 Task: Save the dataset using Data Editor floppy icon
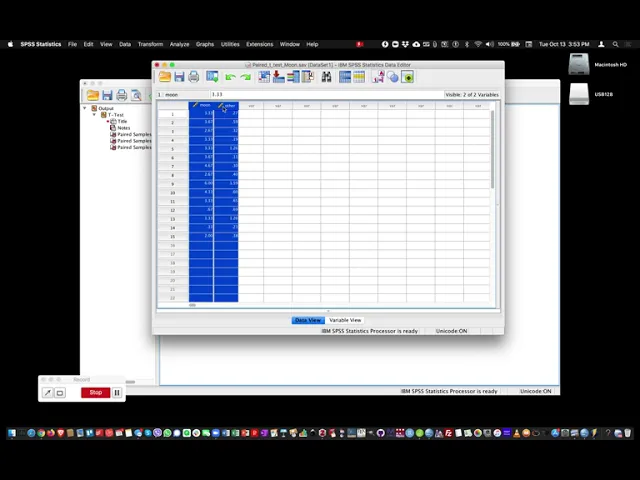pos(179,77)
